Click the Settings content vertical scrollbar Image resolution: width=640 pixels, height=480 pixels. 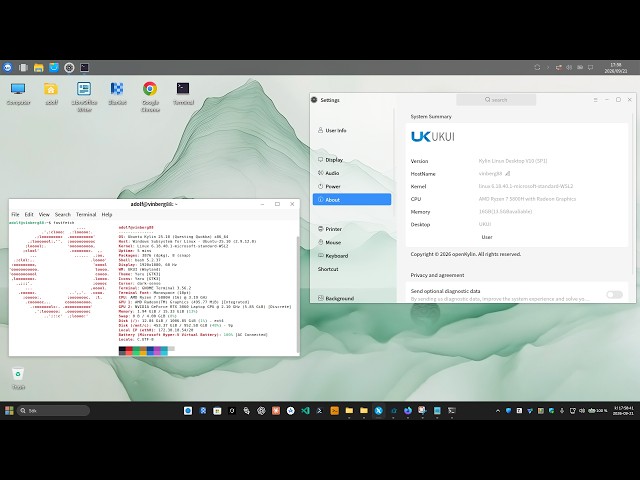coord(633,196)
